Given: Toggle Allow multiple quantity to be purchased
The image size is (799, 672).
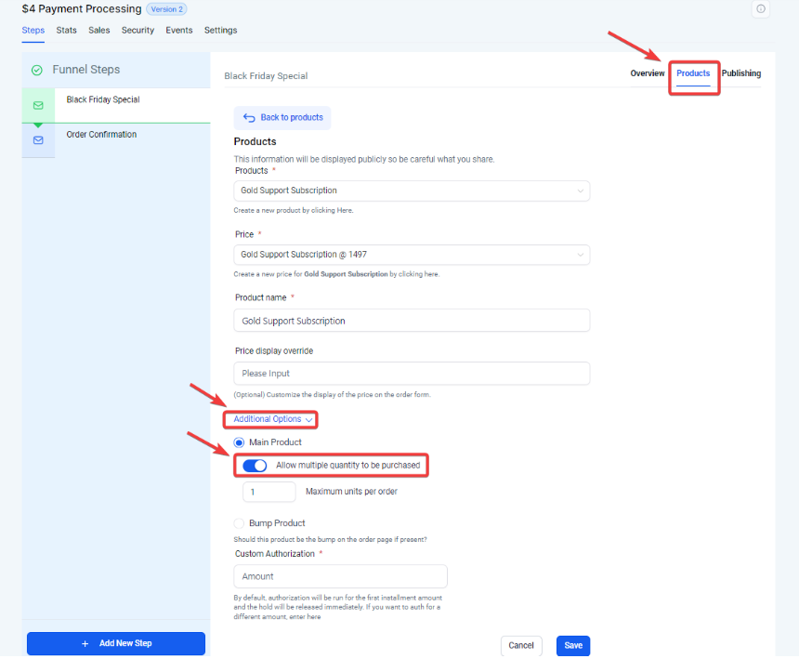Looking at the screenshot, I should (x=255, y=466).
